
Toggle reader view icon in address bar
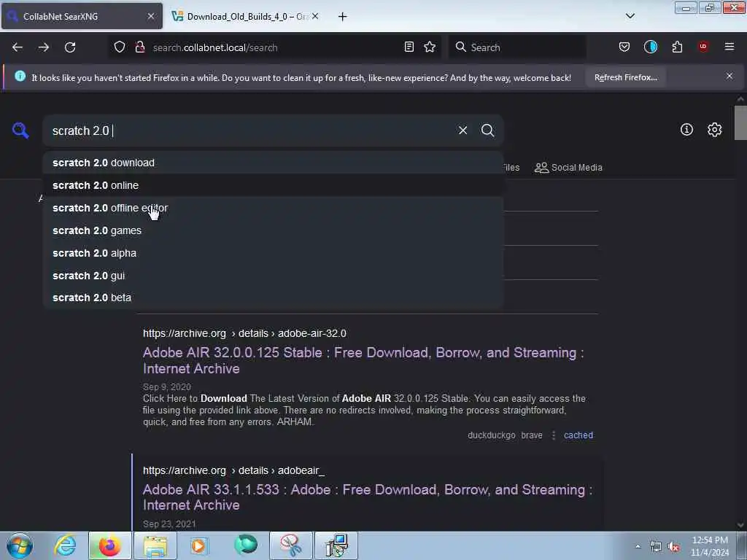tap(409, 47)
